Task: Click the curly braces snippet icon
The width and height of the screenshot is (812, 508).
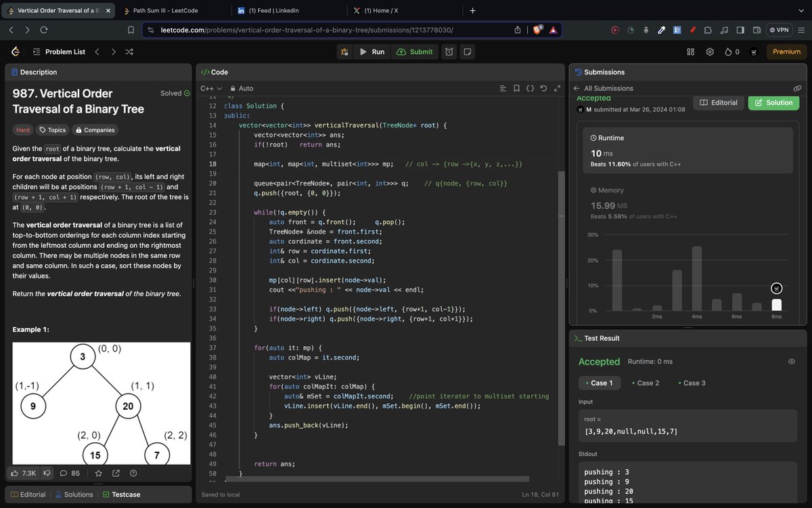Action: click(531, 88)
